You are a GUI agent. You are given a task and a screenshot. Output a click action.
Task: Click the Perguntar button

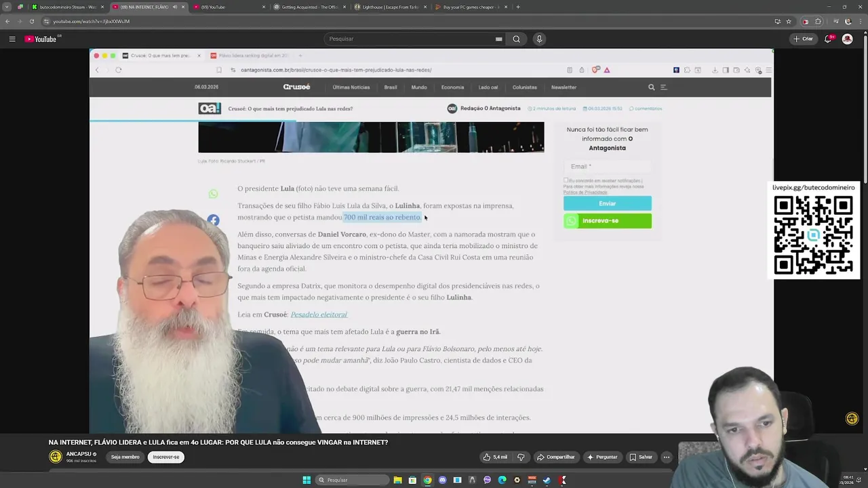tap(602, 457)
